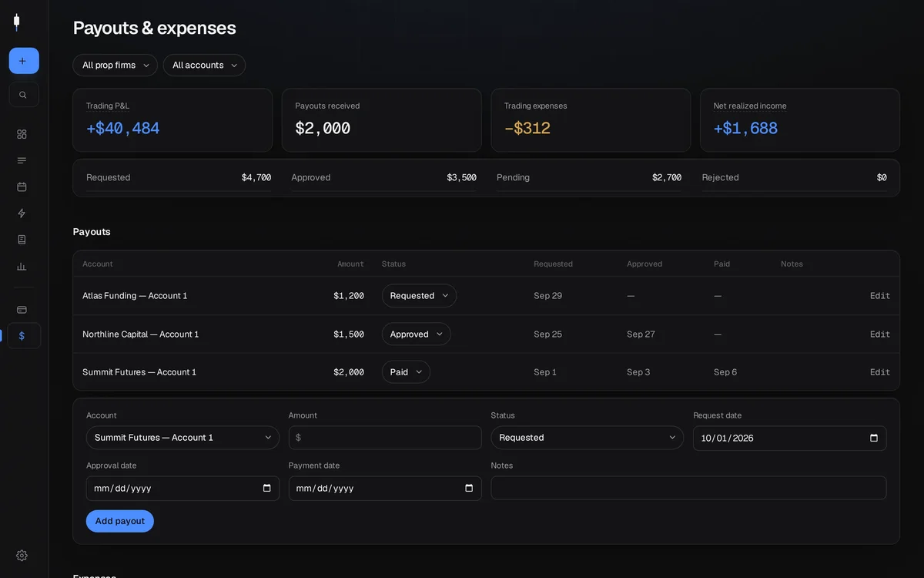Click the Payment date mm/dd/yyyy field
This screenshot has width=924, height=578.
(385, 488)
